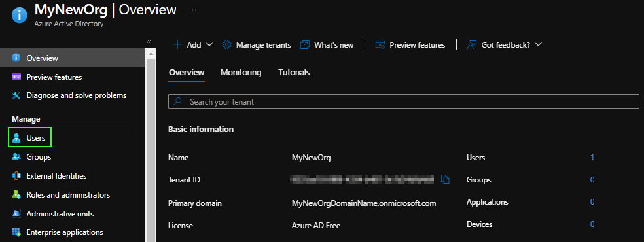Click the MyNewOrg name value

pyautogui.click(x=311, y=158)
